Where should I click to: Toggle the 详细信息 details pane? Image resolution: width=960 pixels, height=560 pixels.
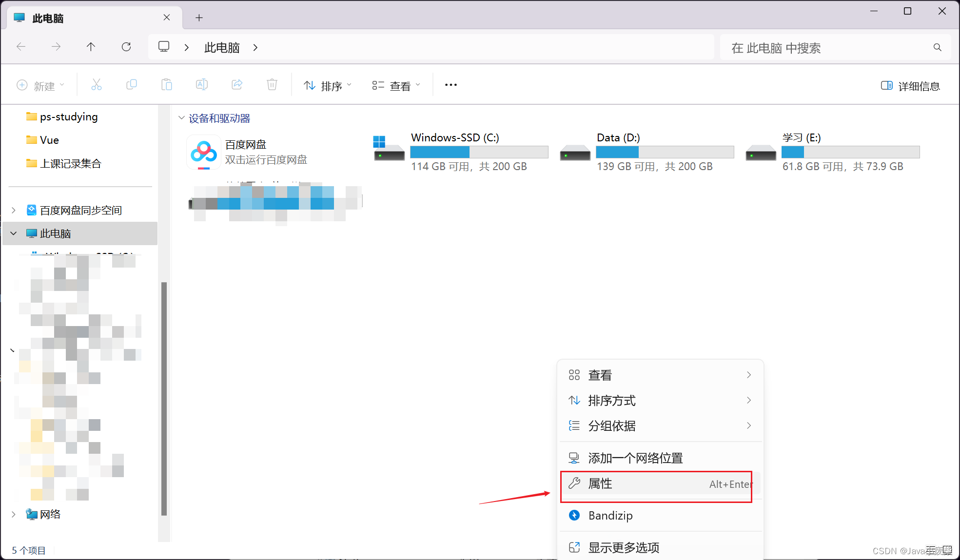910,86
